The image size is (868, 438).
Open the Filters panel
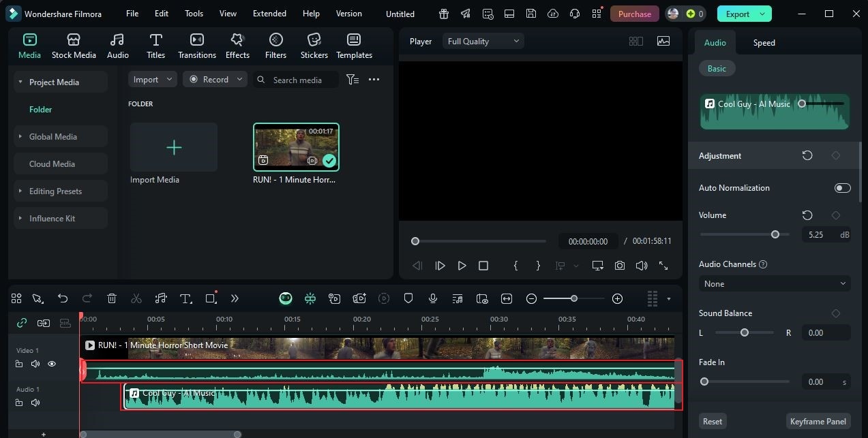275,46
